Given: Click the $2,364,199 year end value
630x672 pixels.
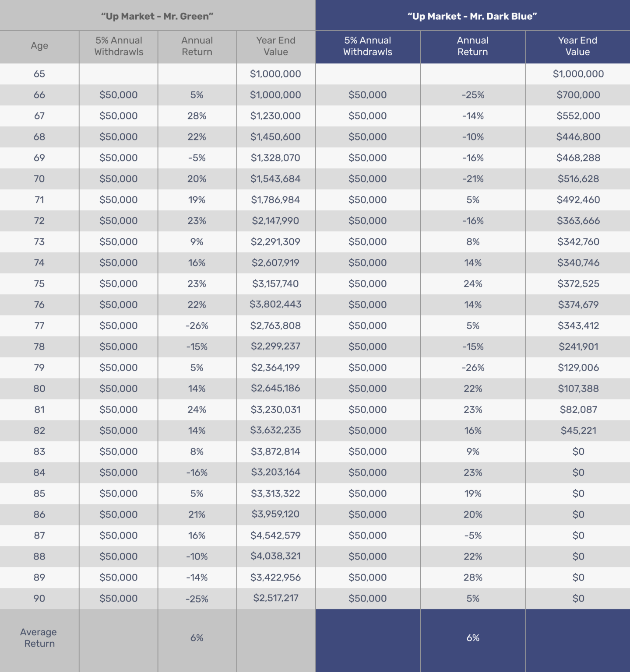Looking at the screenshot, I should click(275, 368).
